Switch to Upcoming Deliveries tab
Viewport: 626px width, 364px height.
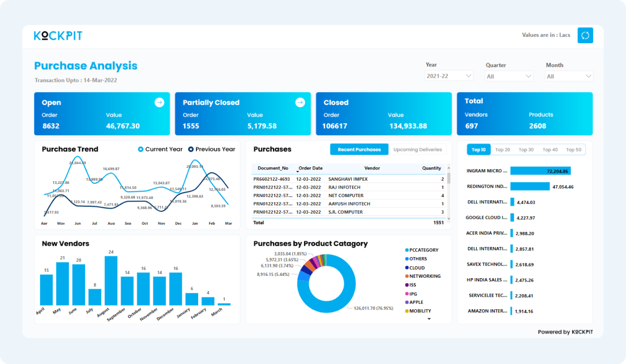tap(418, 150)
